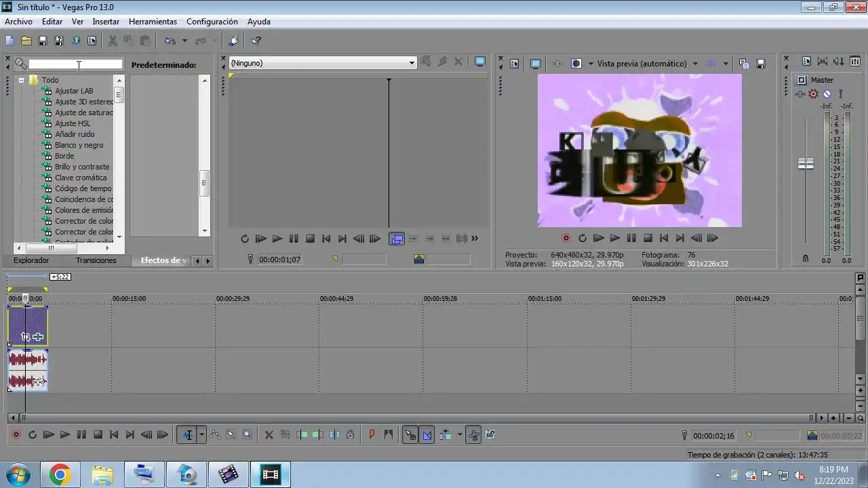Create a new project from the toolbar
Image resolution: width=868 pixels, height=488 pixels.
9,41
